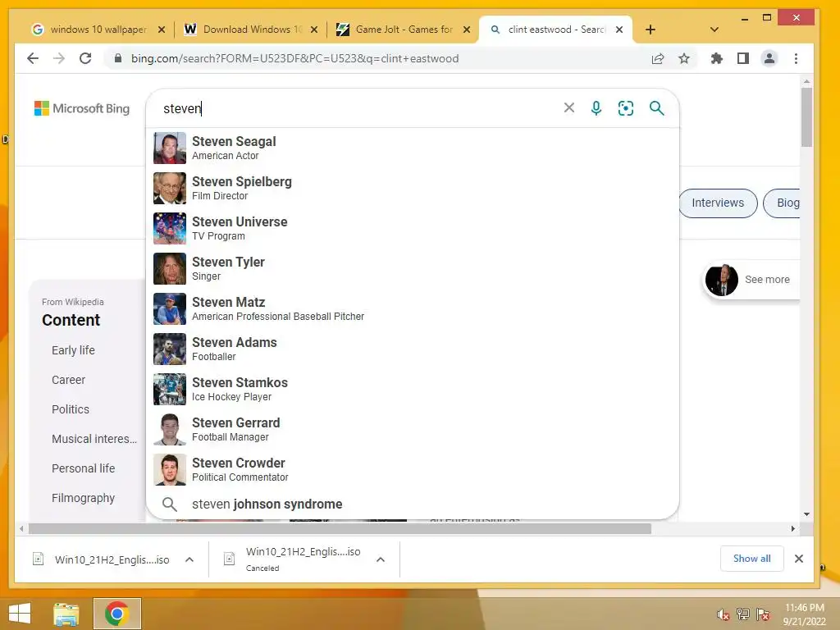Select Steven Seagal suggestion

(413, 148)
